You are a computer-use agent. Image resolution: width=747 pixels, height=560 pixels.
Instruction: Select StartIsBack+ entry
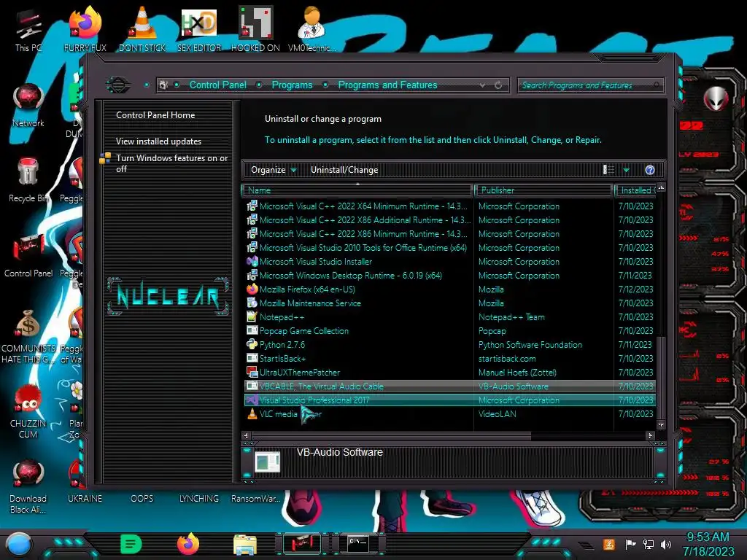pyautogui.click(x=449, y=358)
